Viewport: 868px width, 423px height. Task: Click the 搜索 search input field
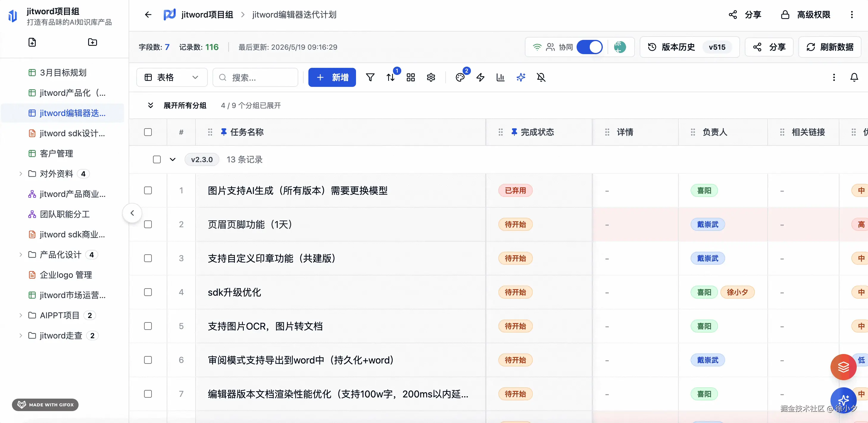click(x=255, y=77)
